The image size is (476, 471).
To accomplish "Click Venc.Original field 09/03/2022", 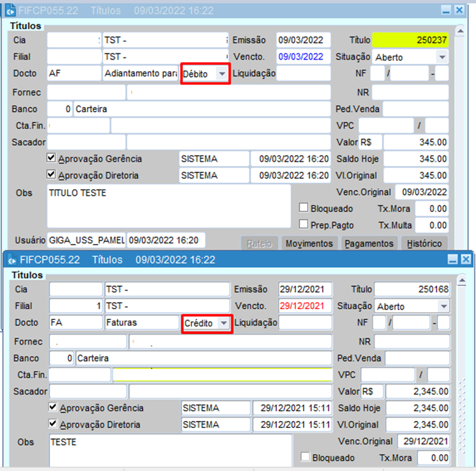I will click(x=422, y=192).
